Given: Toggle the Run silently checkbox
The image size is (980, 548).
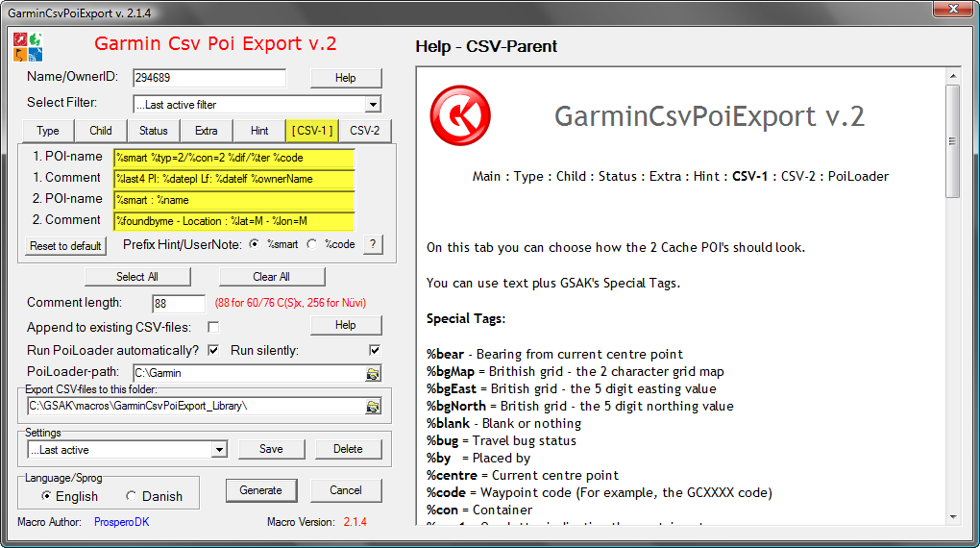Looking at the screenshot, I should click(375, 350).
